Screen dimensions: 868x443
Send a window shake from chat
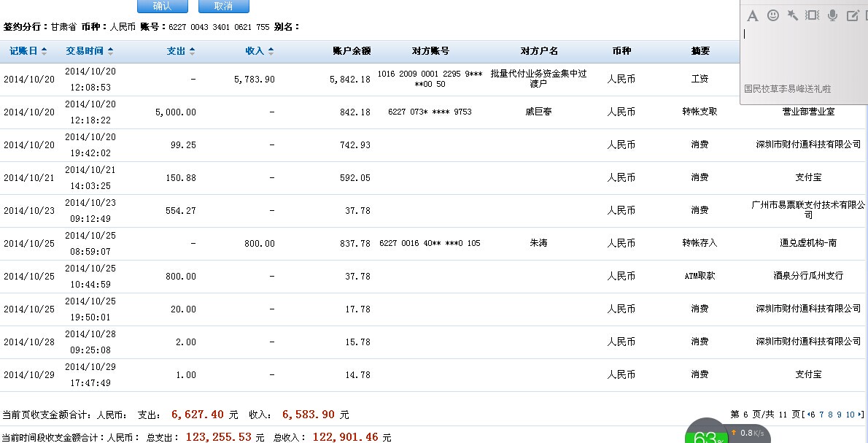813,15
